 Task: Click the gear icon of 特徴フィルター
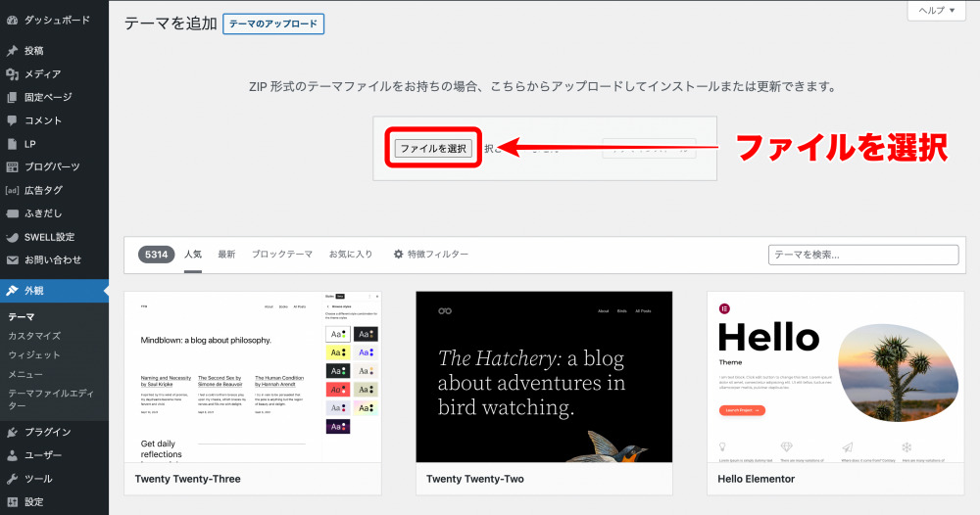point(398,255)
